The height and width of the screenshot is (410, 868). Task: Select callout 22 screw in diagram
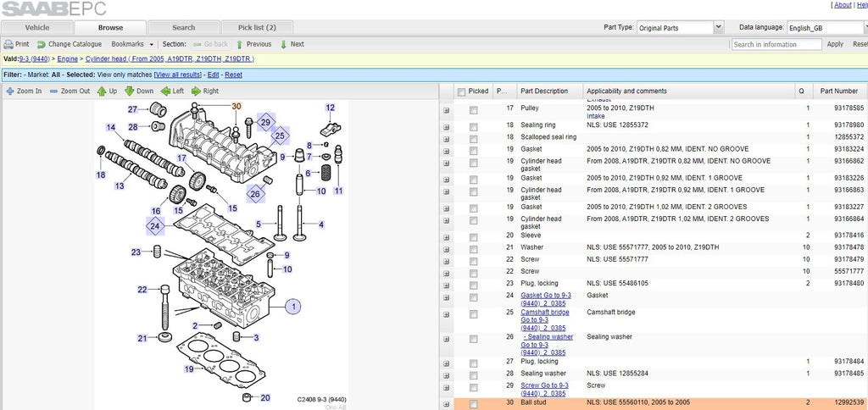coord(142,290)
